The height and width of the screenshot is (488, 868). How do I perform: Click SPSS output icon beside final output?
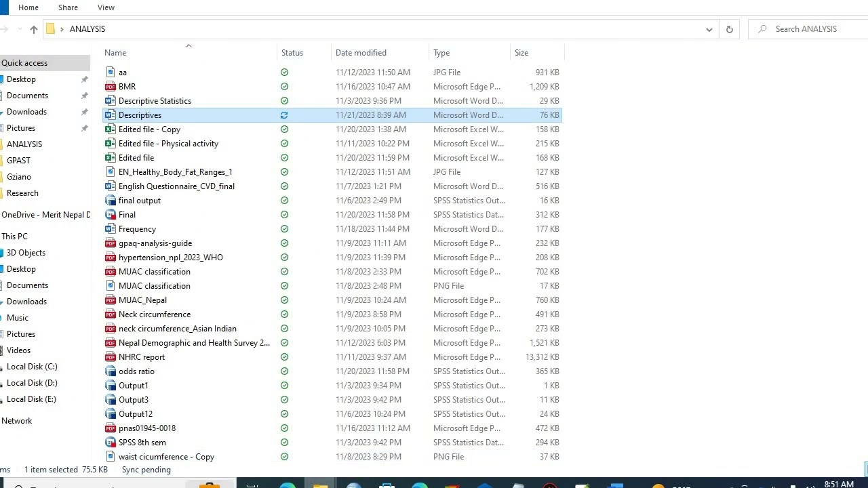click(x=110, y=201)
